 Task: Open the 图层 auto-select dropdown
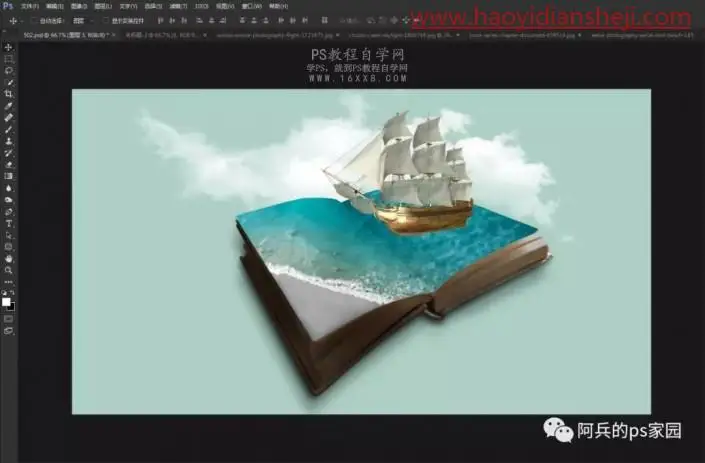(x=84, y=21)
